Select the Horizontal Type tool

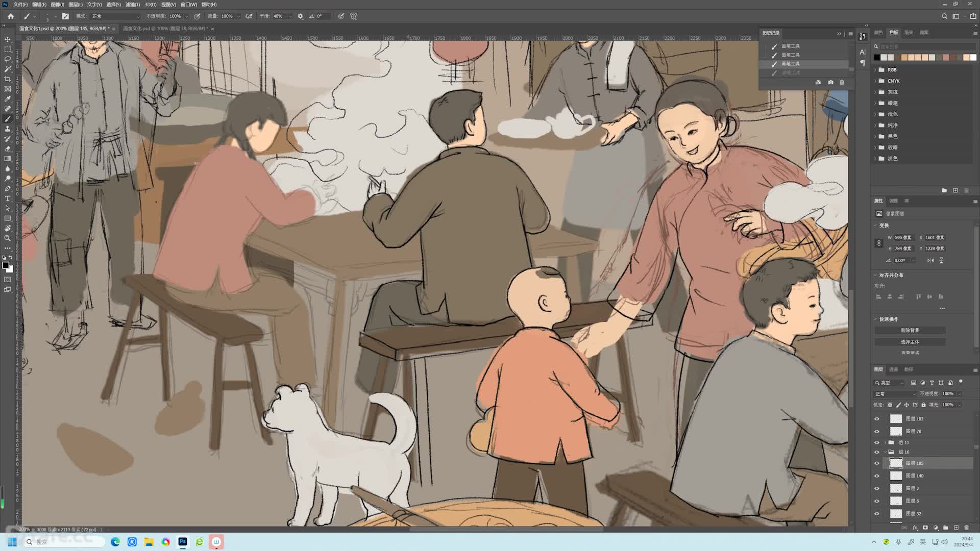tap(8, 198)
